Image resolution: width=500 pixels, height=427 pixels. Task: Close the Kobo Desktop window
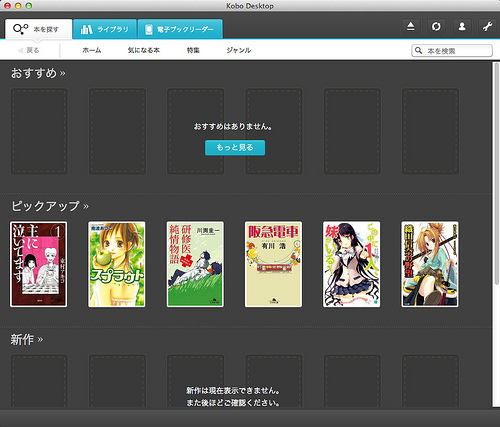[x=7, y=6]
